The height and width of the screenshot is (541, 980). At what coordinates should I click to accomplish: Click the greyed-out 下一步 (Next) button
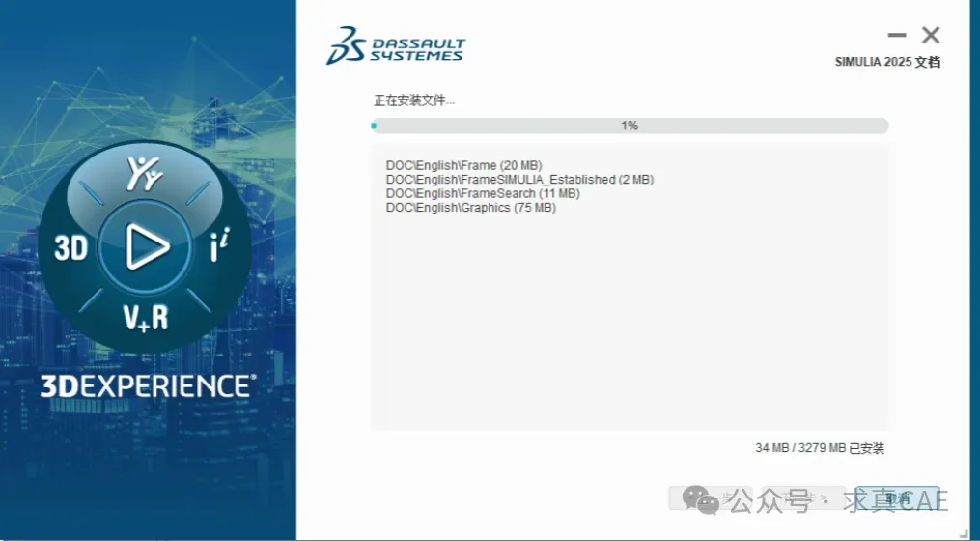coord(803,498)
